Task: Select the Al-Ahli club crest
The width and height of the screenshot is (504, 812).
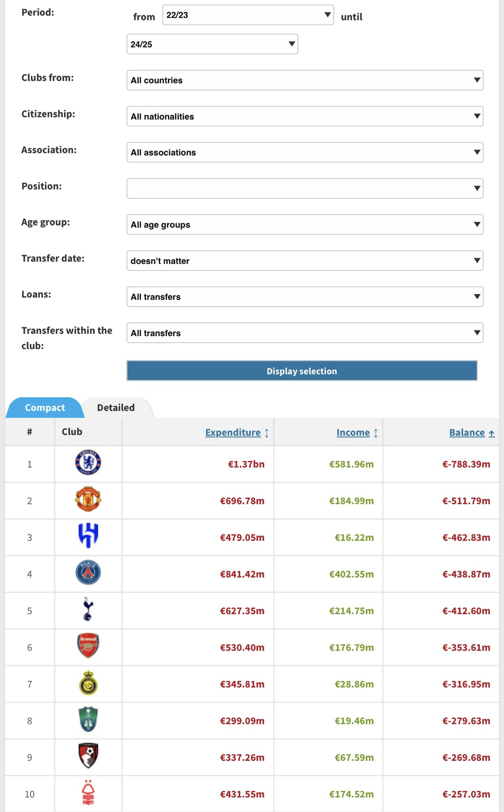Action: click(88, 719)
